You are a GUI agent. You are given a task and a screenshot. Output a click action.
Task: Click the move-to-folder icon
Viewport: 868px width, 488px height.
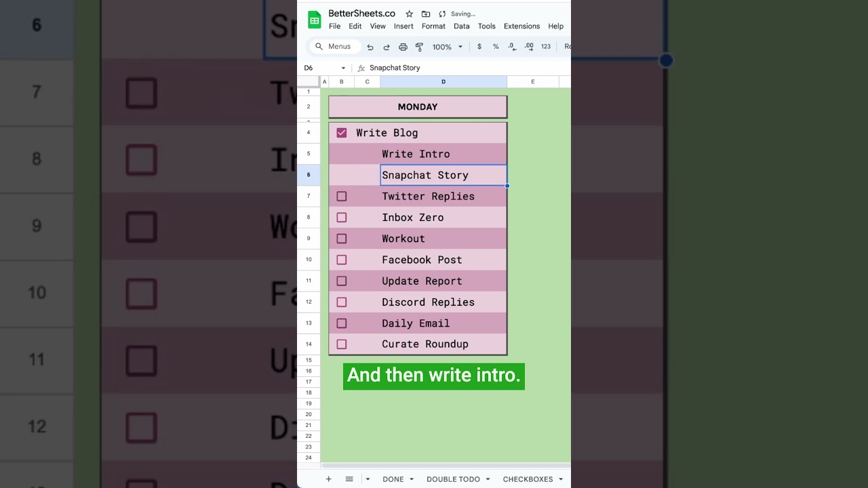(x=425, y=14)
